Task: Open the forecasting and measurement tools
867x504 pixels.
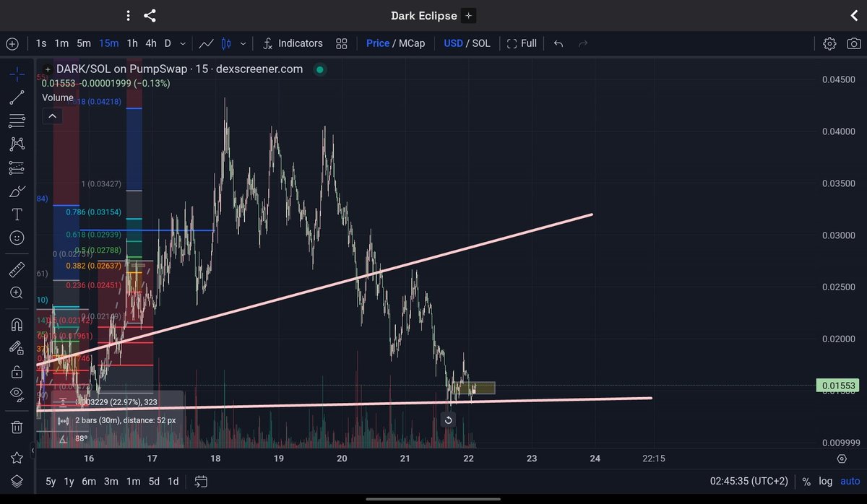Action: [17, 168]
